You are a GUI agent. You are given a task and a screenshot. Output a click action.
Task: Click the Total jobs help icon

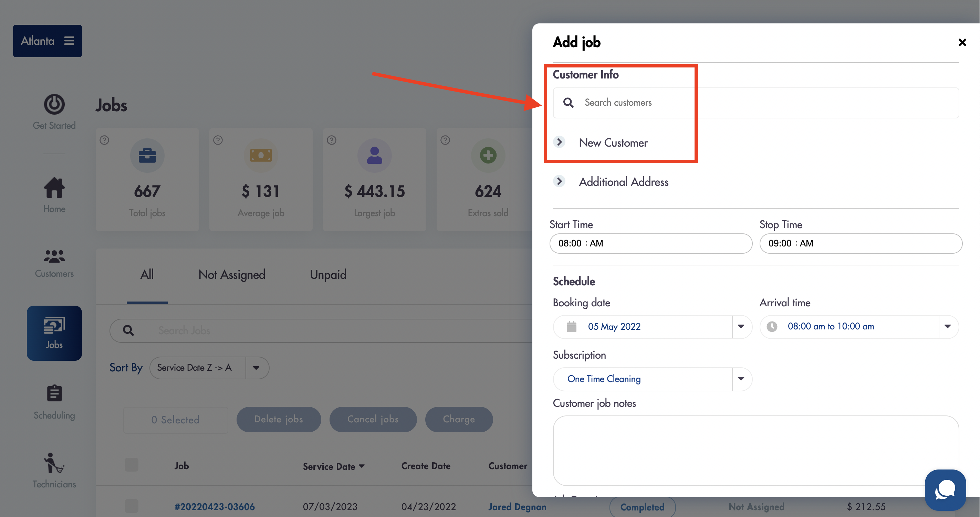[104, 140]
